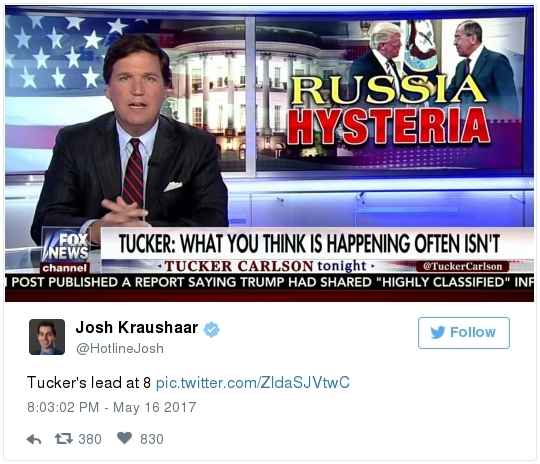Open the pic.twitter.com/ZldaSJVtwC link
540x464 pixels.
[253, 383]
